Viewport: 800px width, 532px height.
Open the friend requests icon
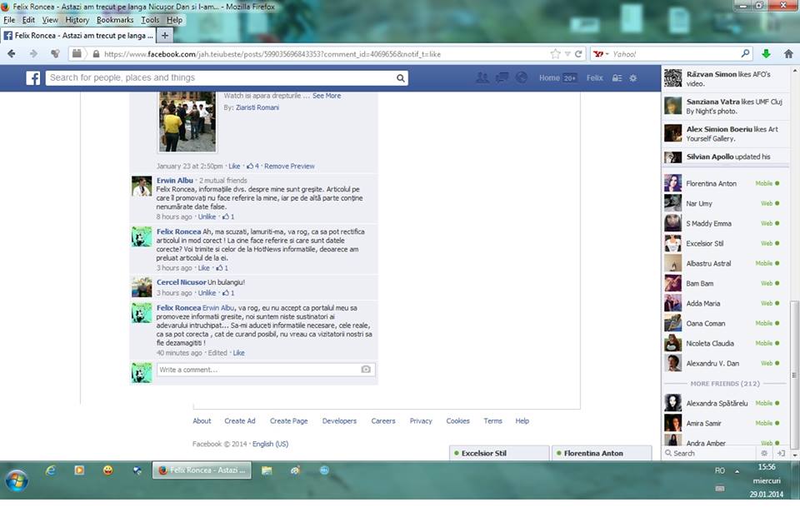482,78
